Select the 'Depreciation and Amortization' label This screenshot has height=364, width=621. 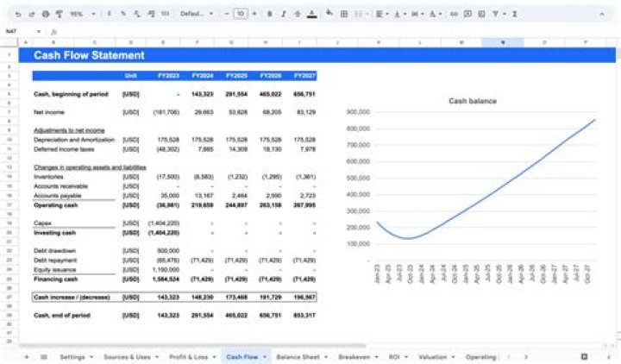[74, 140]
